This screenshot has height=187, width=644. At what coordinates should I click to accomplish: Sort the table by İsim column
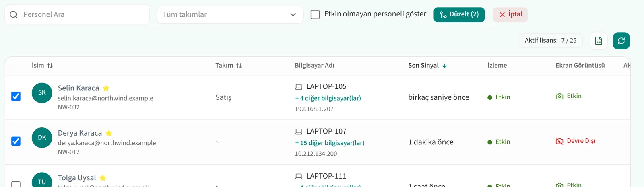point(42,65)
